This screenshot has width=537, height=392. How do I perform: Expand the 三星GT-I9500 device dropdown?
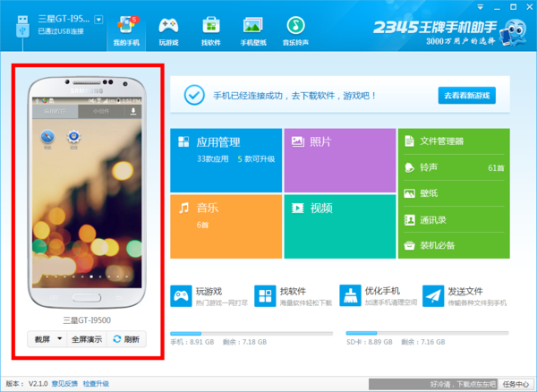click(x=98, y=20)
